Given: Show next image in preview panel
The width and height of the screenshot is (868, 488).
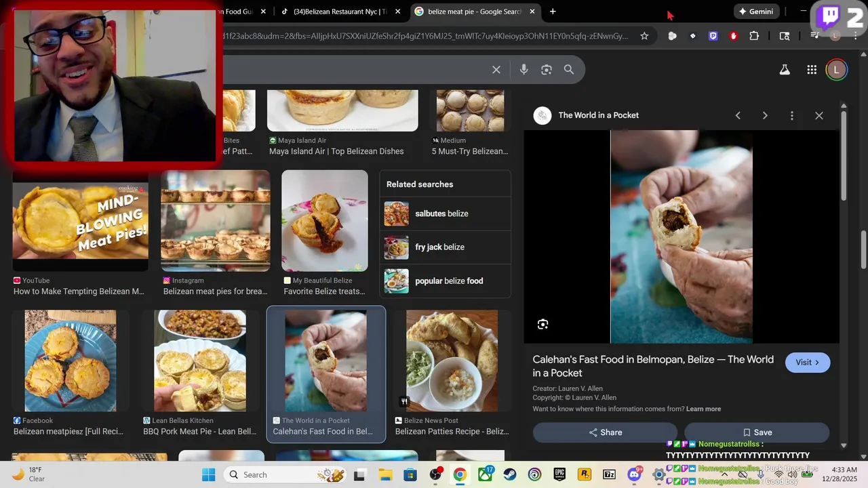Looking at the screenshot, I should tap(765, 116).
